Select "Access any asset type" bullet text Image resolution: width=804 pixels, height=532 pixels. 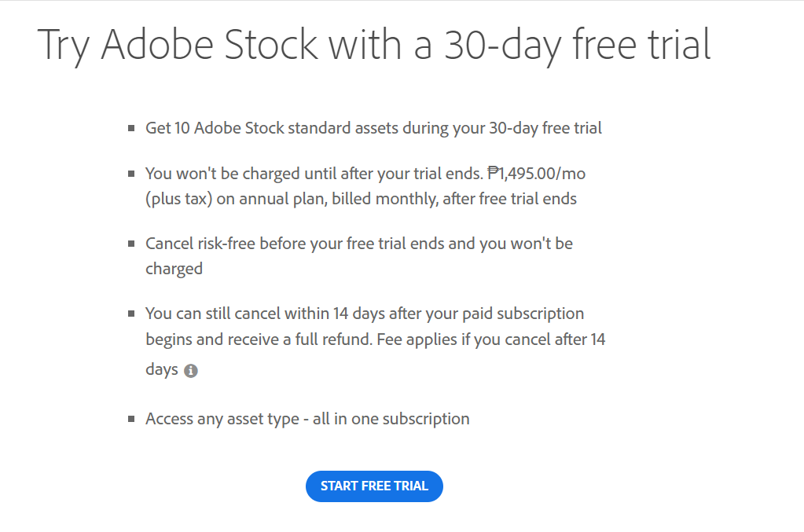222,419
